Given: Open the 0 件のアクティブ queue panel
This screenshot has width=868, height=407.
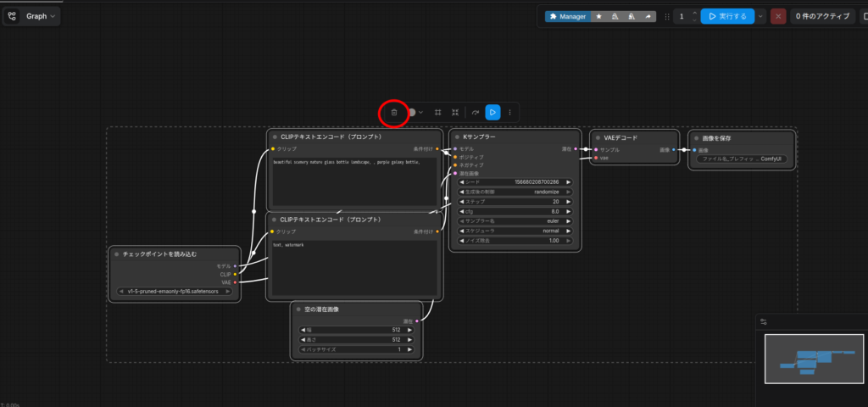Looking at the screenshot, I should [x=823, y=16].
